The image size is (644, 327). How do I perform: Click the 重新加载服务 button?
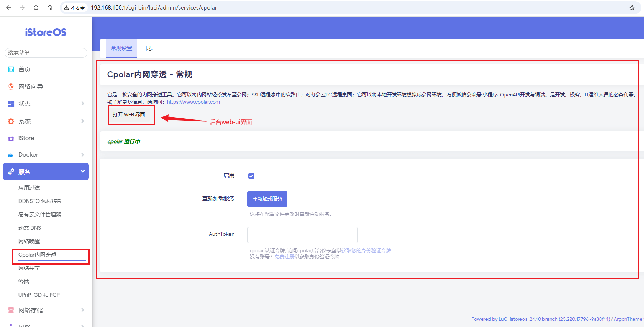pos(267,199)
